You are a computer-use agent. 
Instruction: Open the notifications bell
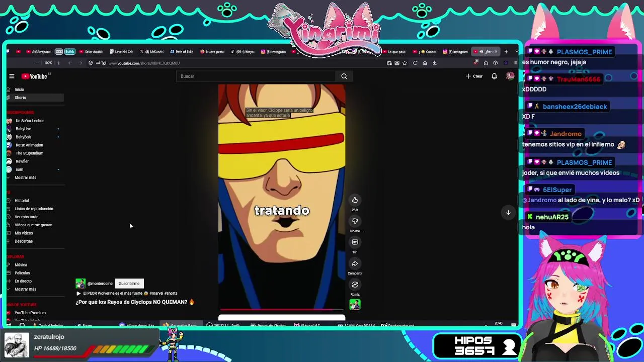[x=494, y=76]
